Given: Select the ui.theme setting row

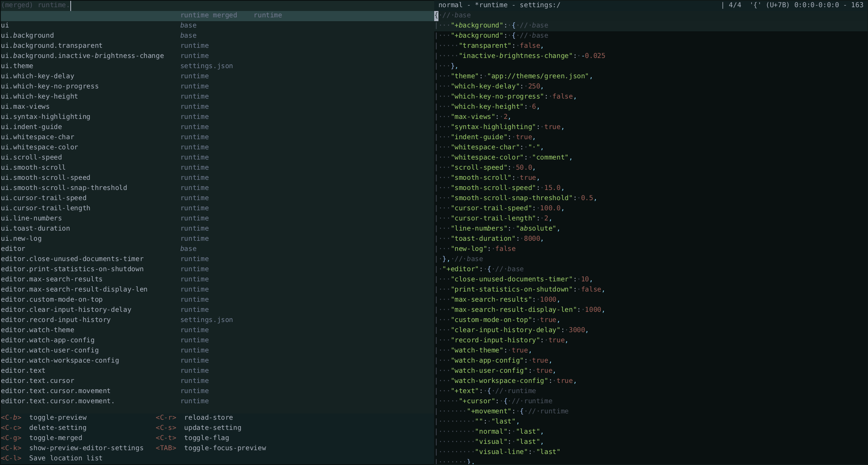Looking at the screenshot, I should (x=17, y=66).
